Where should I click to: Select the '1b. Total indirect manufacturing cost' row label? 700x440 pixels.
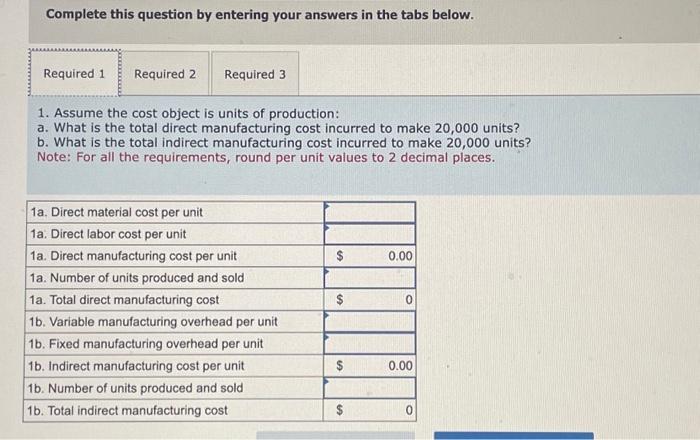(127, 410)
